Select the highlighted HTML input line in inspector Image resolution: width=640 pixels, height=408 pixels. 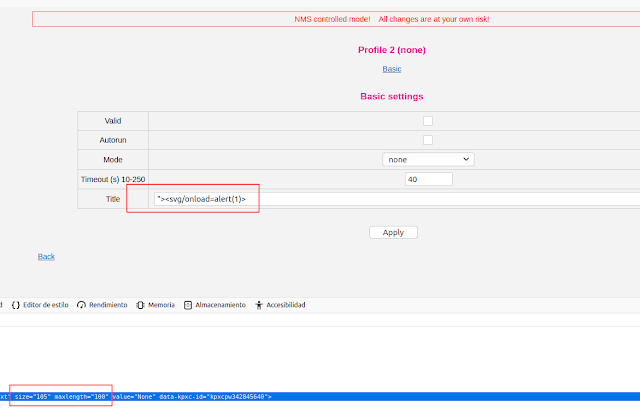coord(320,397)
